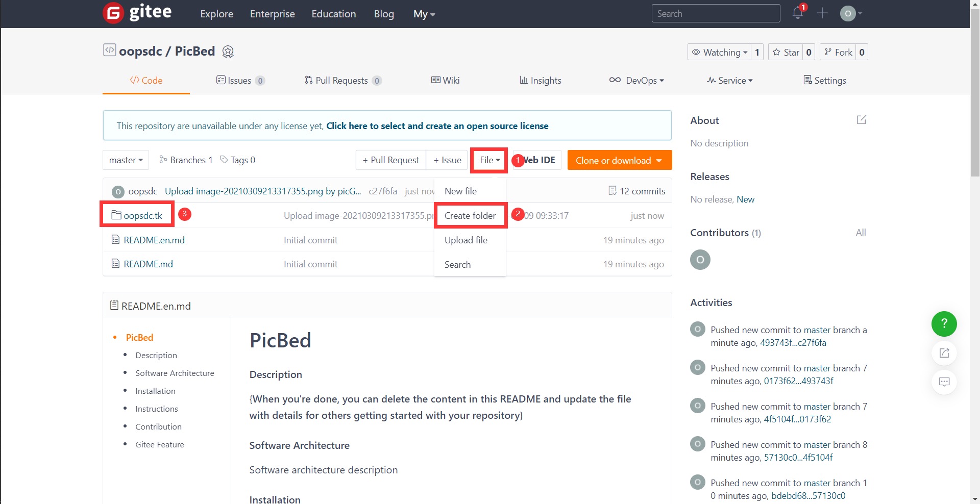Open the master branch dropdown
The width and height of the screenshot is (980, 504).
[126, 160]
